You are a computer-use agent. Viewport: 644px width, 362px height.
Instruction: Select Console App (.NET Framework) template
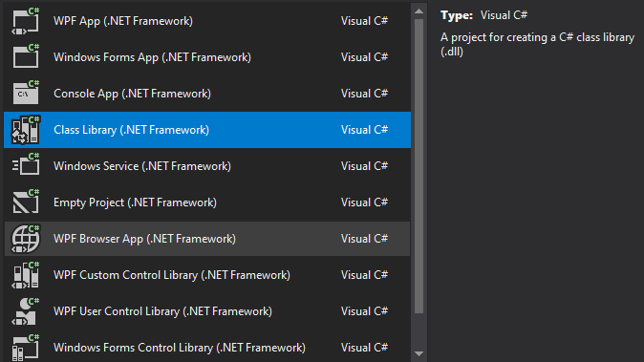pyautogui.click(x=207, y=94)
